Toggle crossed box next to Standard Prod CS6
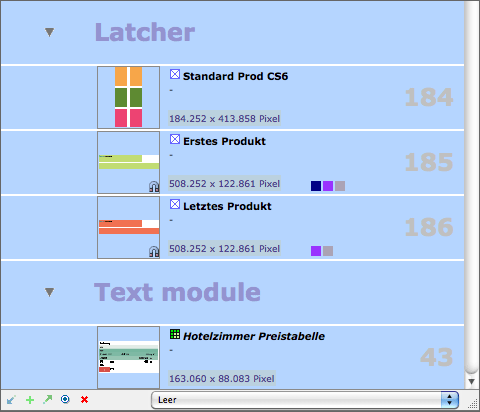This screenshot has height=412, width=480. tap(175, 74)
